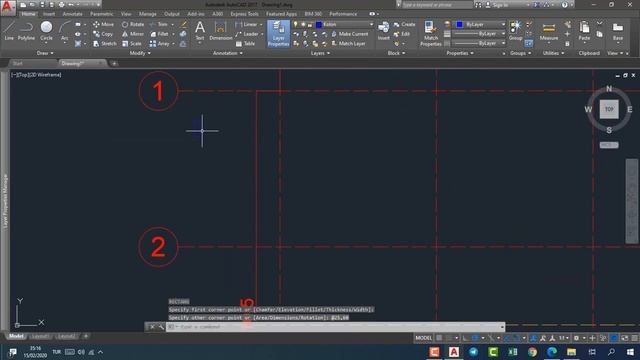The width and height of the screenshot is (640, 360).
Task: Open Chrome from the taskbar
Action: click(x=532, y=352)
